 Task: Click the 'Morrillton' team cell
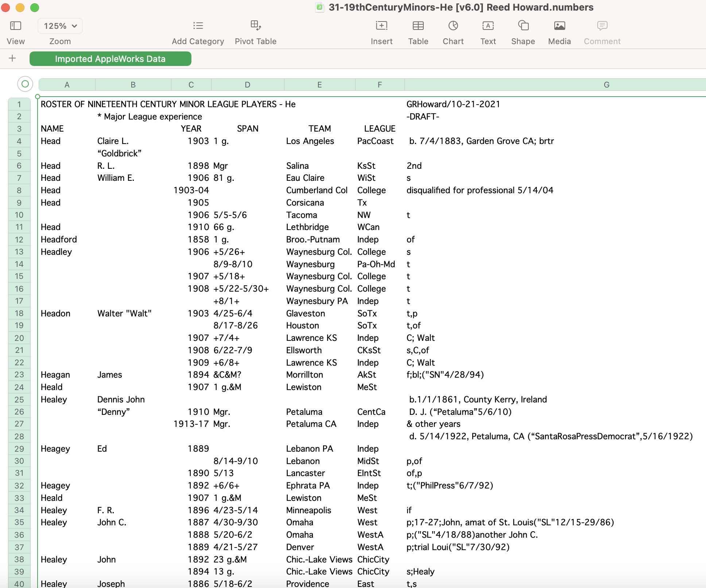click(x=304, y=375)
